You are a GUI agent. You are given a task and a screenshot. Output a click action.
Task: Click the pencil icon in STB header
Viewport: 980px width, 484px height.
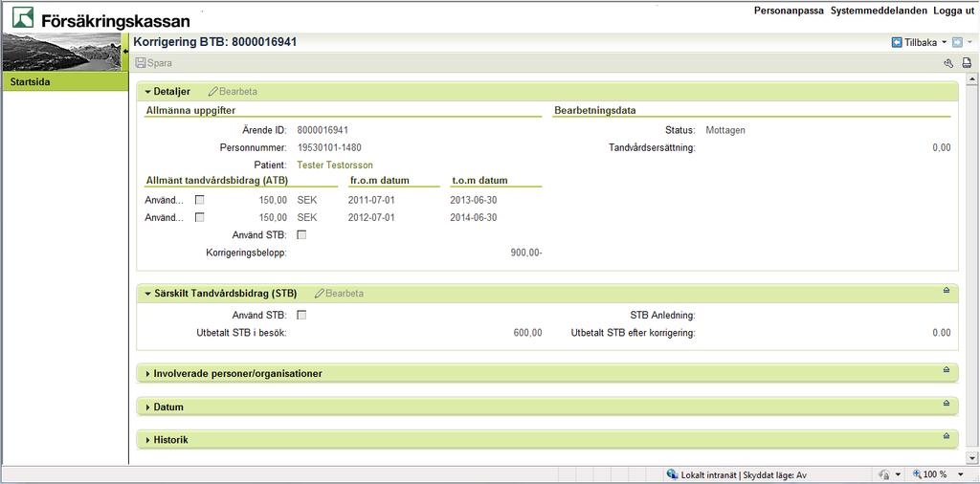(x=320, y=293)
